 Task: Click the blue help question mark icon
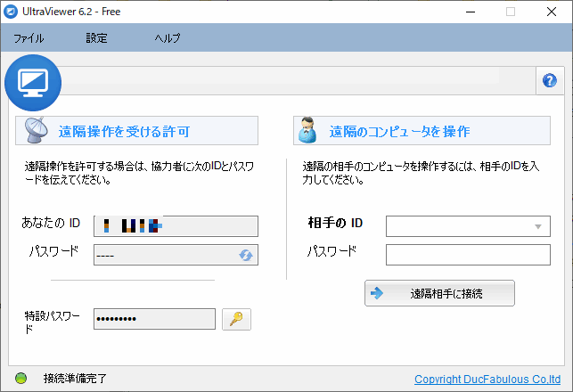click(550, 80)
